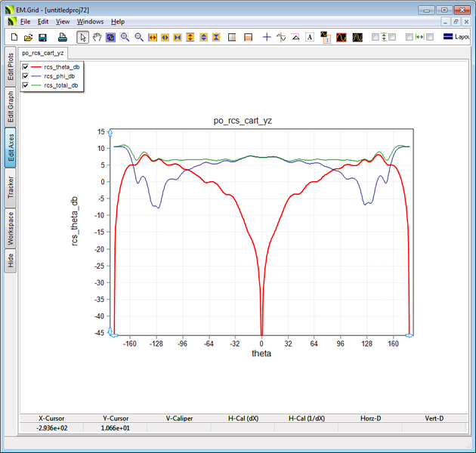Image resolution: width=476 pixels, height=453 pixels.
Task: Toggle rcs_phi_db trace visibility checkbox
Action: tap(26, 76)
